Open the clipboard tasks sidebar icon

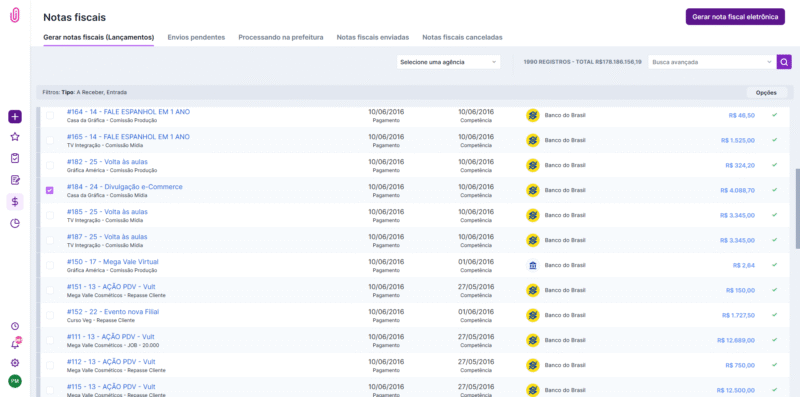pyautogui.click(x=15, y=158)
